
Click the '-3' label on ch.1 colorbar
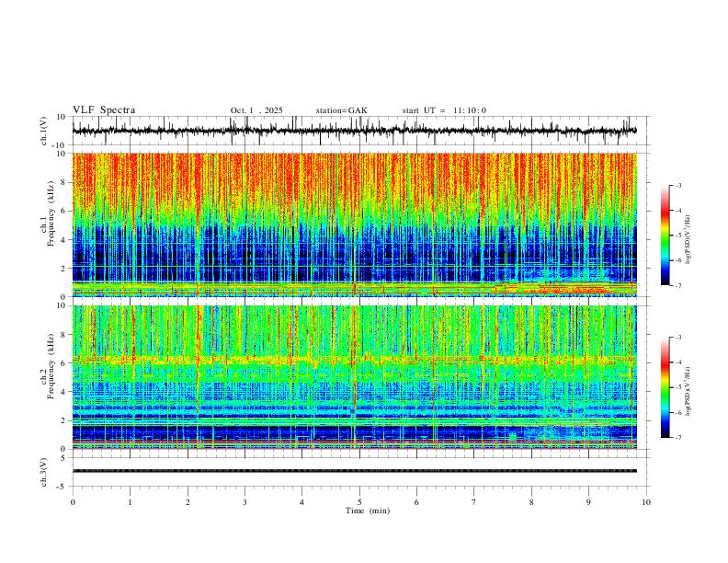coord(677,185)
